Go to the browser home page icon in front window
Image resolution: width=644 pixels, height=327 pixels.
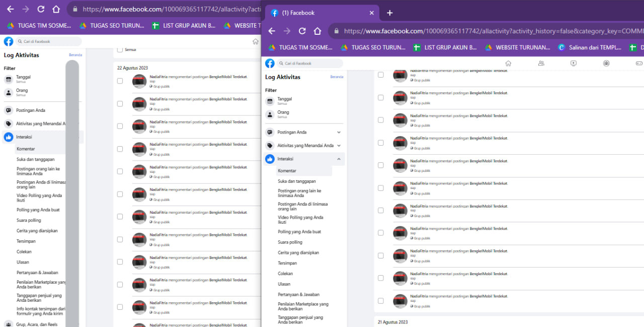click(x=317, y=31)
